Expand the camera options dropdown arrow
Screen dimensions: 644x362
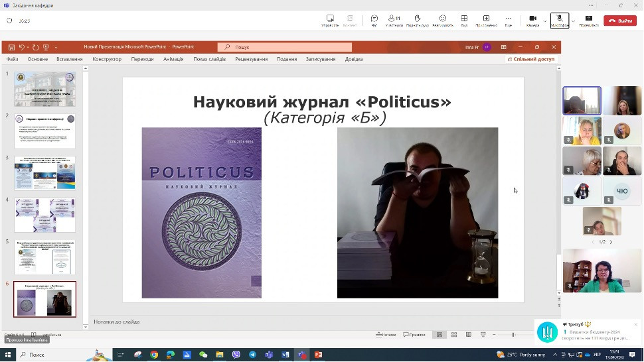pyautogui.click(x=545, y=21)
